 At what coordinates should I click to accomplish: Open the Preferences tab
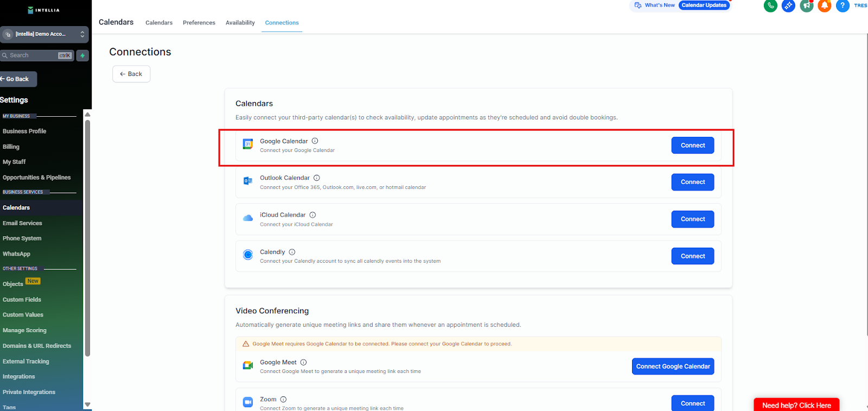199,23
